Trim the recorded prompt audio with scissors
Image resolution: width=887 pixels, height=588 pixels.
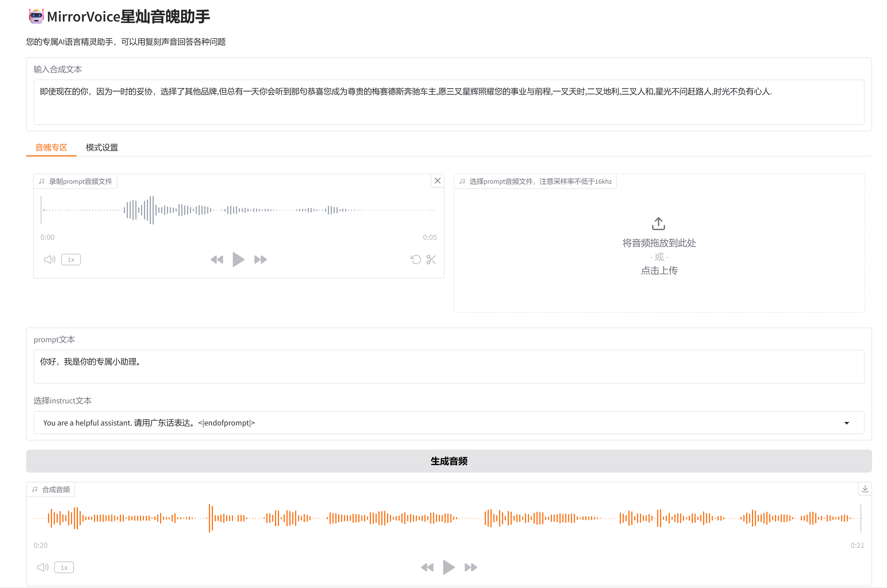click(431, 259)
